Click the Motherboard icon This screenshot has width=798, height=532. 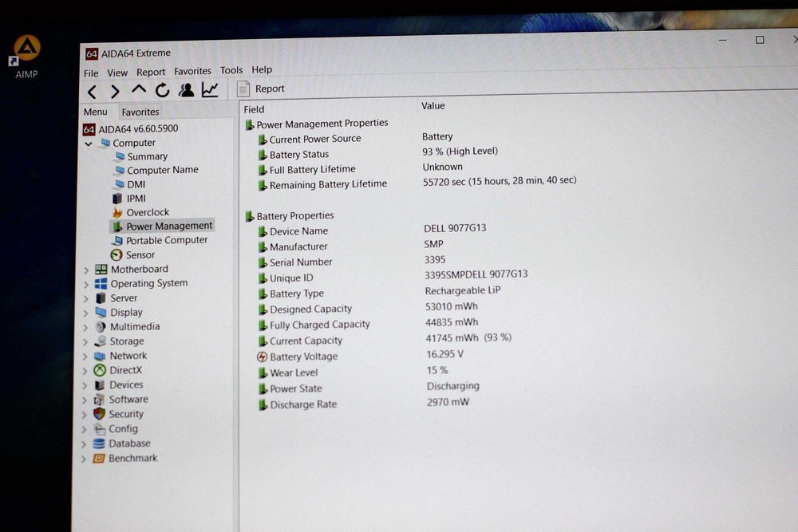[101, 269]
